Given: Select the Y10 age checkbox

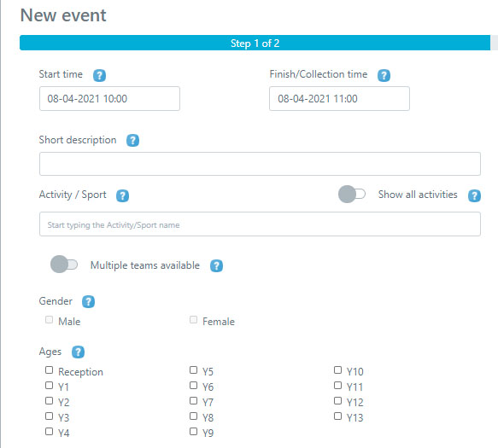Looking at the screenshot, I should click(337, 370).
